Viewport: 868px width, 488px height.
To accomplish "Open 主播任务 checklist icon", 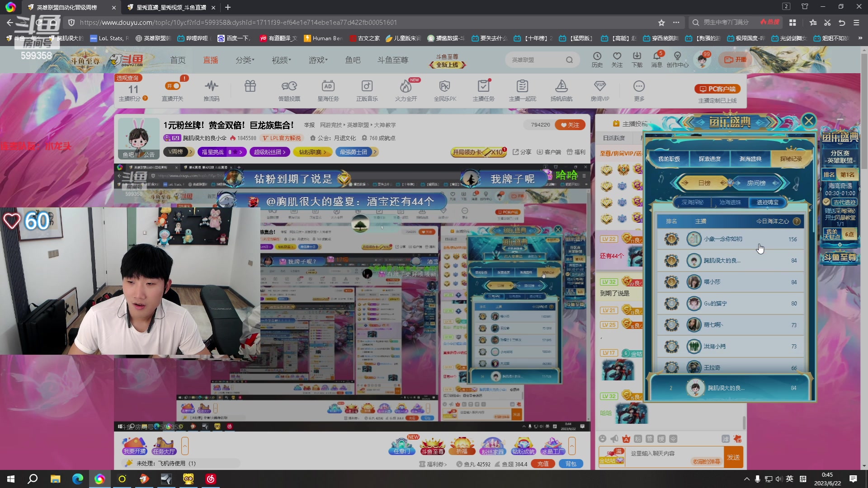I will [x=483, y=90].
